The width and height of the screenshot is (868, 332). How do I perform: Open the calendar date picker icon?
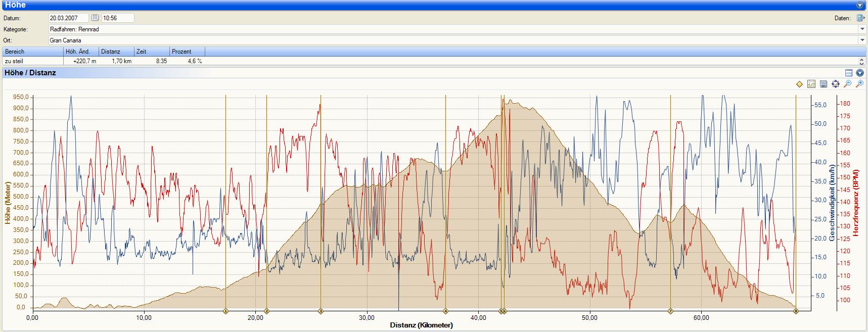click(95, 18)
